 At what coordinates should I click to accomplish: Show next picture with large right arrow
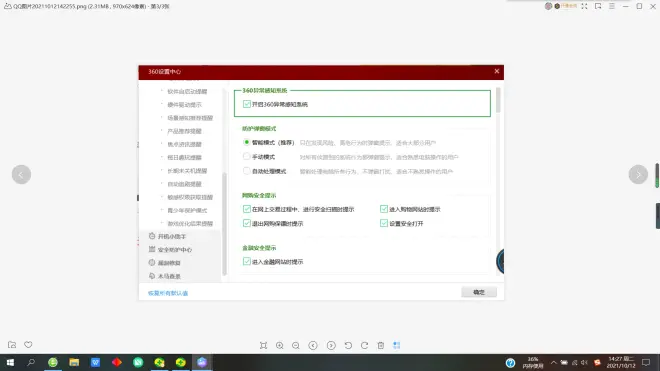(x=638, y=174)
